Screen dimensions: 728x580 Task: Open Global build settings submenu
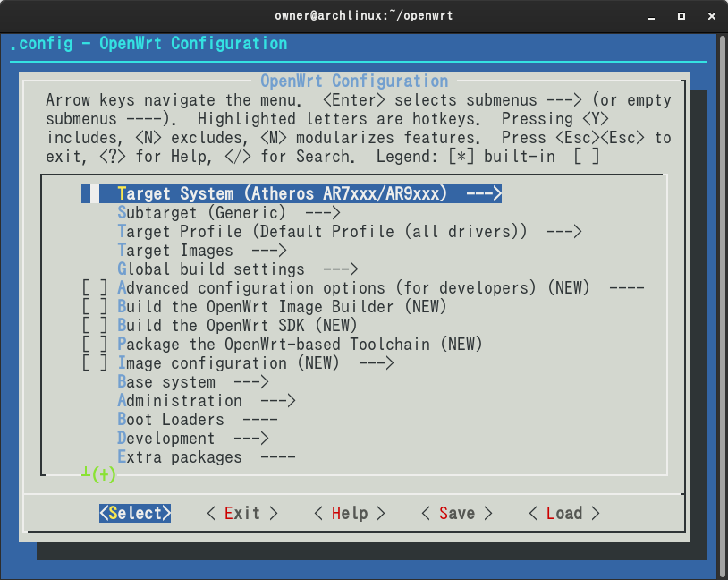pyautogui.click(x=237, y=269)
